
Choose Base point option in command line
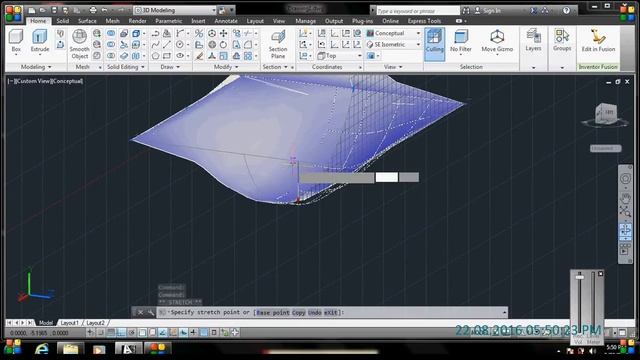273,313
